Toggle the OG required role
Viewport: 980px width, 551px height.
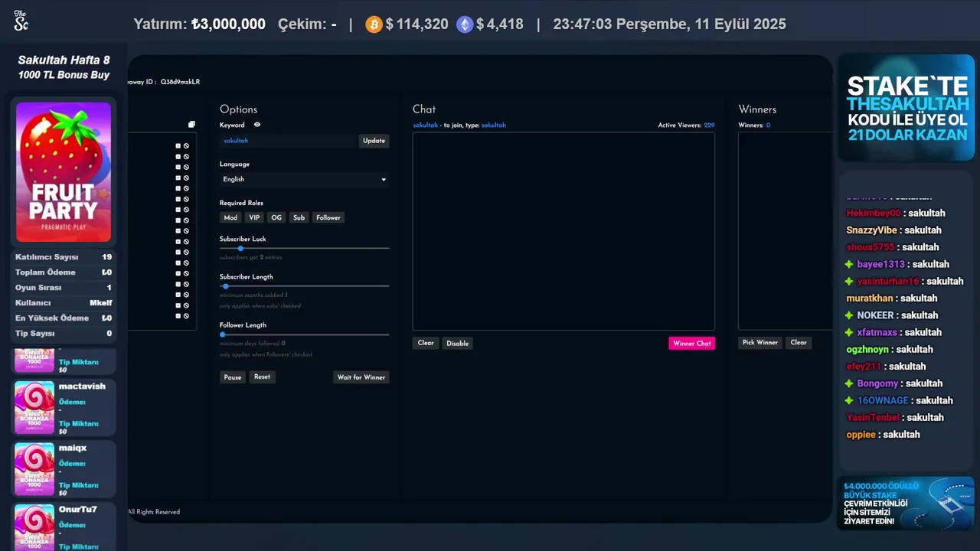point(276,217)
